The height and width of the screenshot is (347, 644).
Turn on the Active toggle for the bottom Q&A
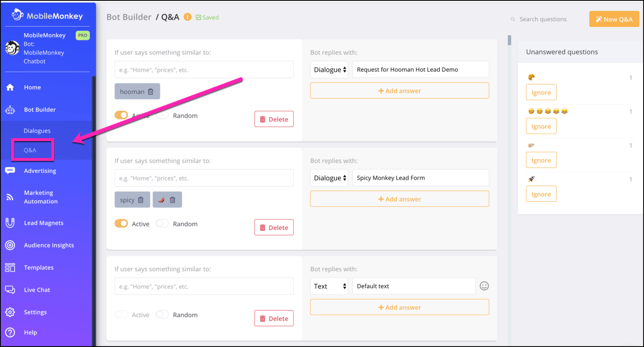click(x=121, y=314)
